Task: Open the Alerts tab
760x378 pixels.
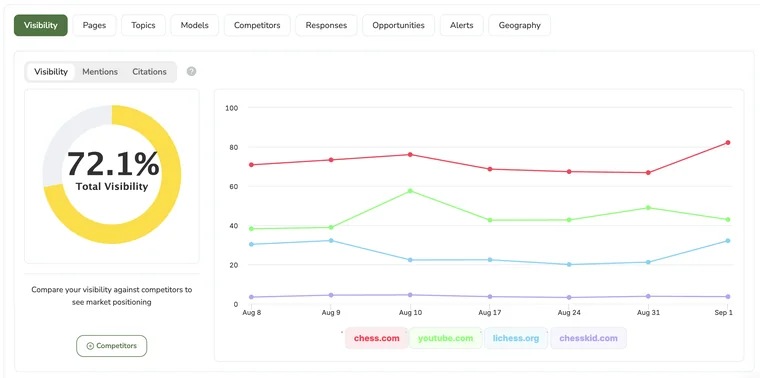Action: [461, 25]
